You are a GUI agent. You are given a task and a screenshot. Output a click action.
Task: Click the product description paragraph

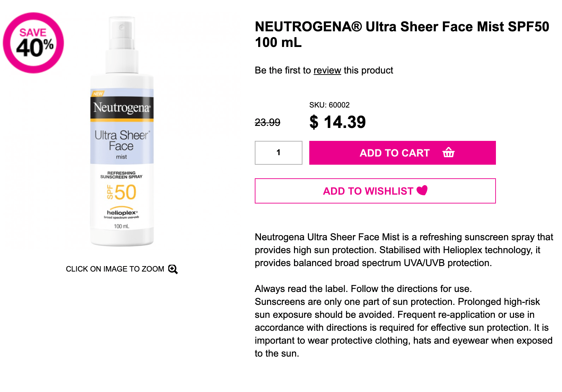402,250
